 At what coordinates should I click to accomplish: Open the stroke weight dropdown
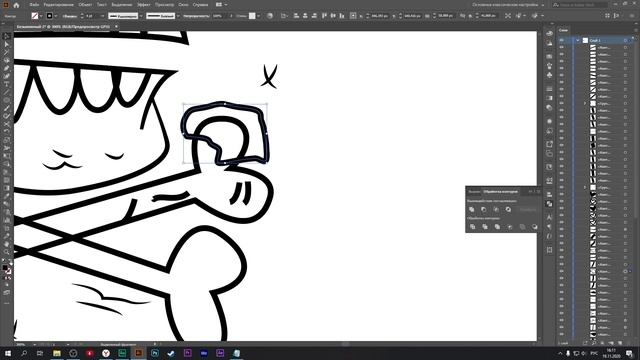102,16
